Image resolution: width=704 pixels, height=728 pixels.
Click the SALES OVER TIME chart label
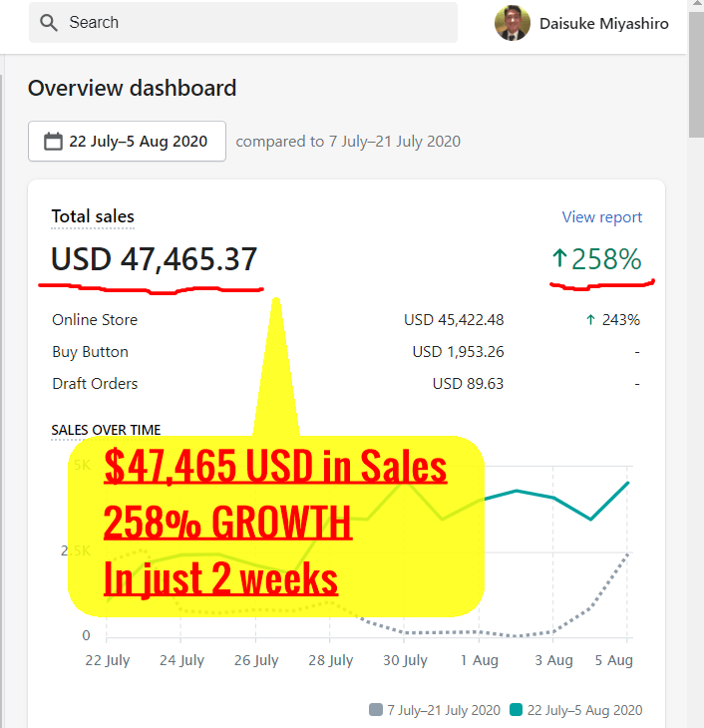pyautogui.click(x=106, y=430)
